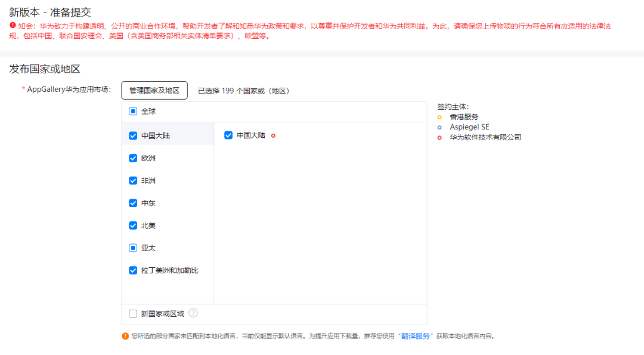The width and height of the screenshot is (644, 355).
Task: Uncheck the 中东 checkbox
Action: (133, 203)
